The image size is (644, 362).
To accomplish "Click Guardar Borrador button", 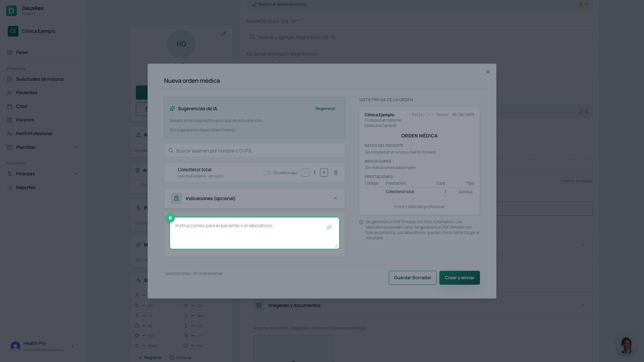I will click(413, 278).
